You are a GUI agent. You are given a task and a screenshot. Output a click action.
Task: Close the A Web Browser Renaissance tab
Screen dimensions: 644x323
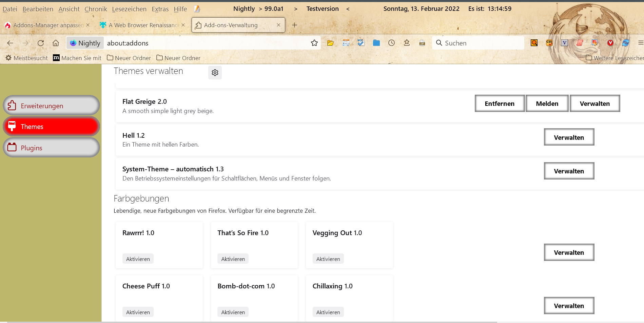point(183,25)
